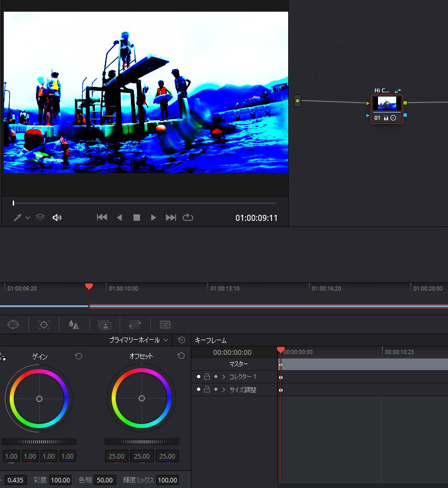Mute the viewer audio
This screenshot has width=448, height=488.
57,217
